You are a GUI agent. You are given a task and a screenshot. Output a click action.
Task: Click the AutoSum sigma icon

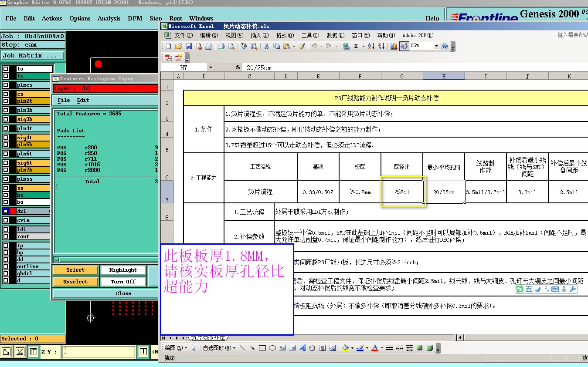(x=356, y=46)
